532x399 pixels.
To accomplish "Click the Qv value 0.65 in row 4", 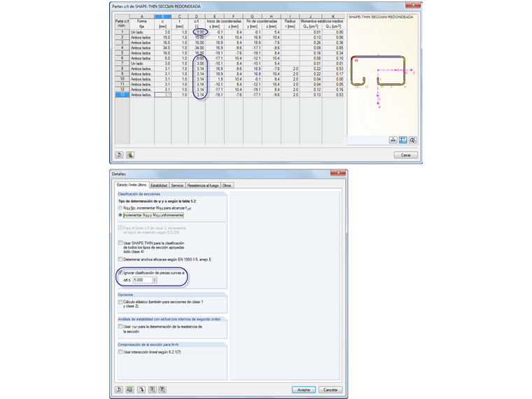I will point(333,48).
